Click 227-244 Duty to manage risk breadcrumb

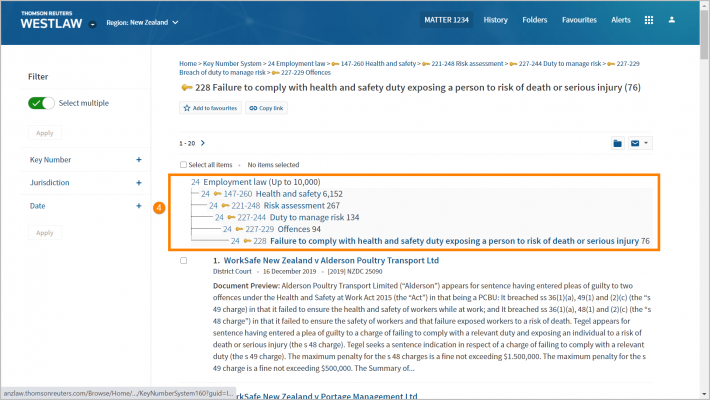click(560, 63)
